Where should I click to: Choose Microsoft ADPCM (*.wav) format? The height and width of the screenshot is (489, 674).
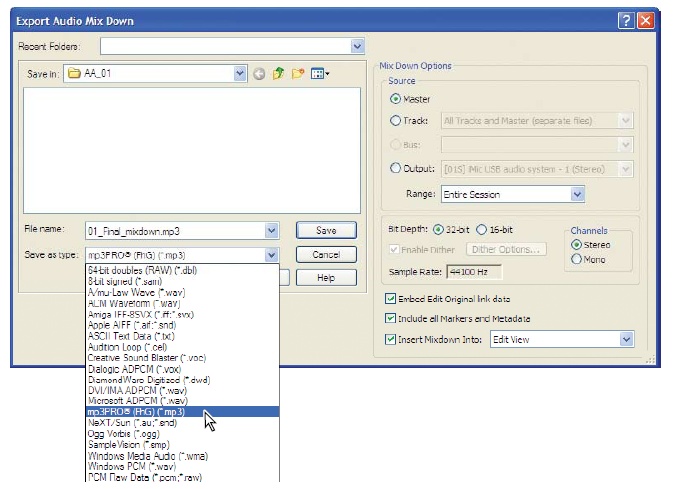(182, 401)
